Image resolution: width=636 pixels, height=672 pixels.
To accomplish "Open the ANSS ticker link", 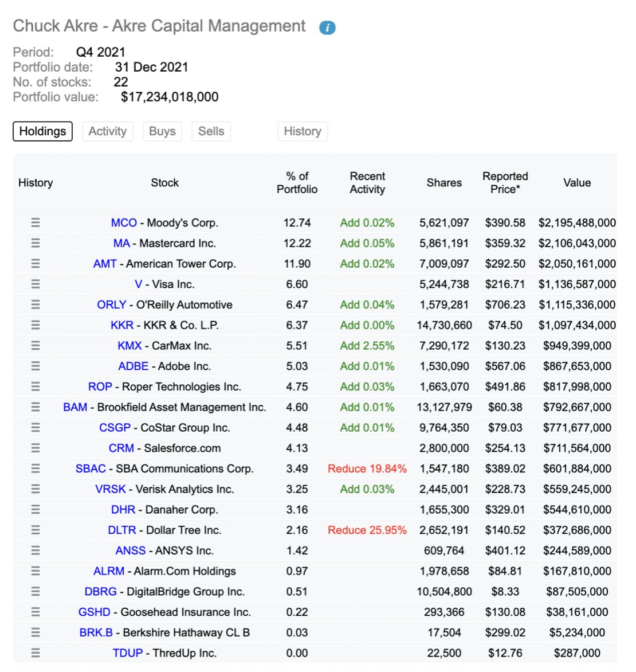I will (130, 550).
